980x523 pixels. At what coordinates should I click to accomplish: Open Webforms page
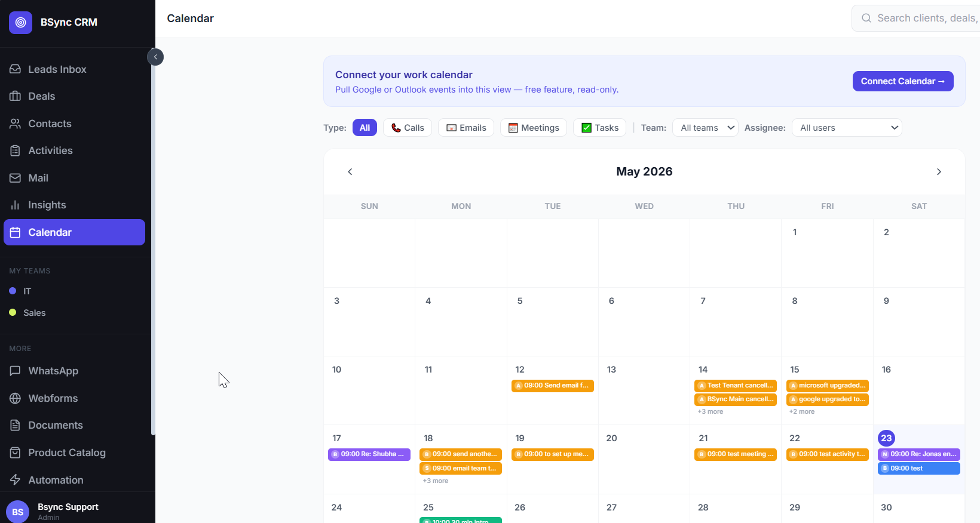point(74,398)
